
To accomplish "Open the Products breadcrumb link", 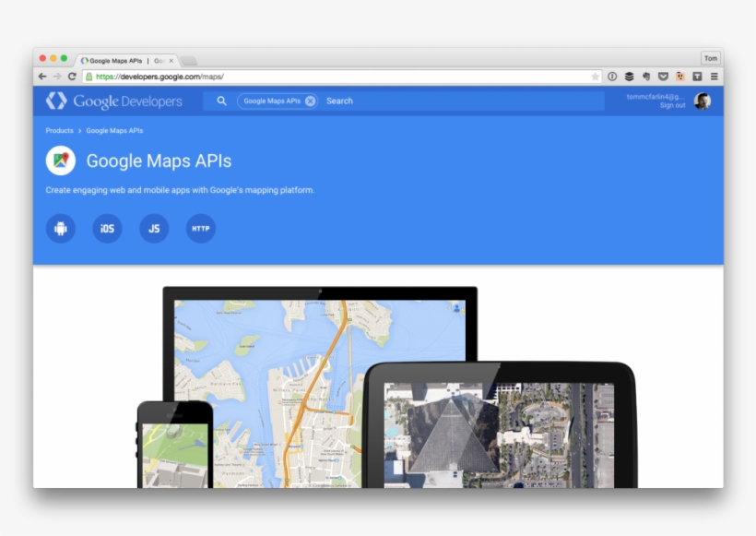I will (58, 130).
